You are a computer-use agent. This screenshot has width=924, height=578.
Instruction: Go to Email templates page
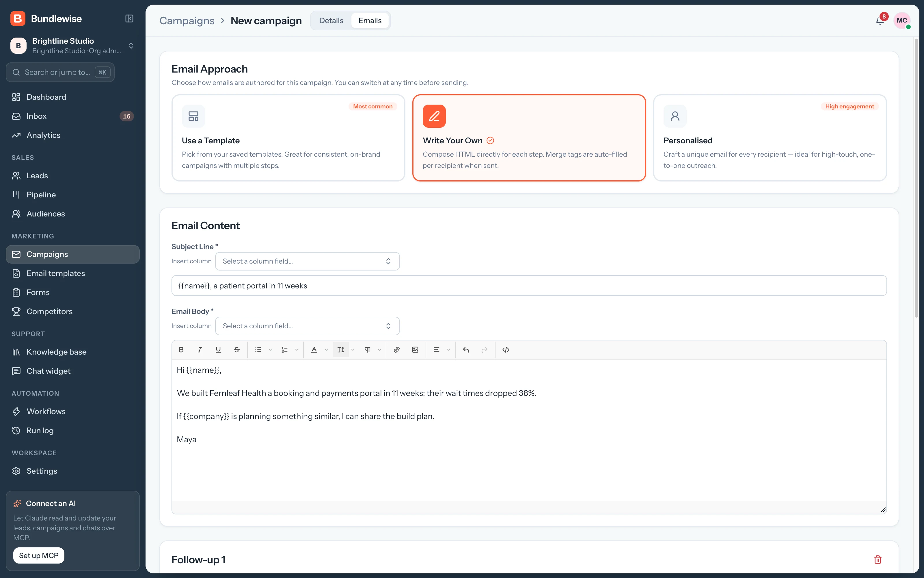coord(72,273)
